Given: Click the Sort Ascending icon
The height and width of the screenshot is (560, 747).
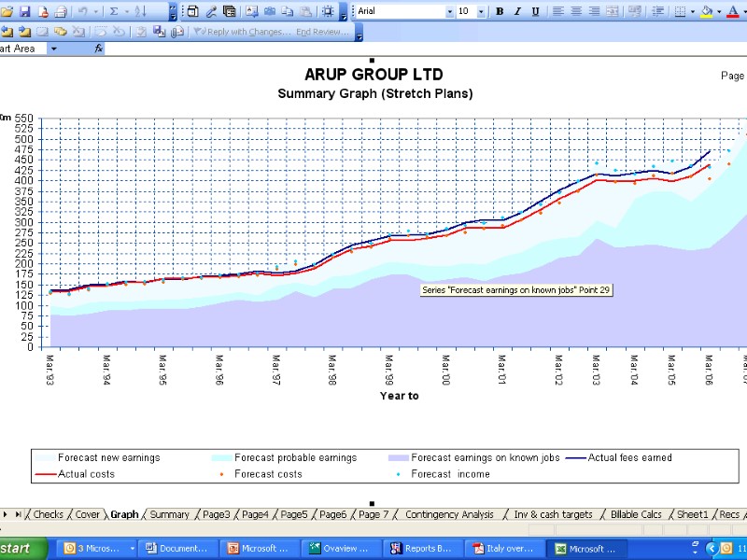Looking at the screenshot, I should pyautogui.click(x=141, y=11).
